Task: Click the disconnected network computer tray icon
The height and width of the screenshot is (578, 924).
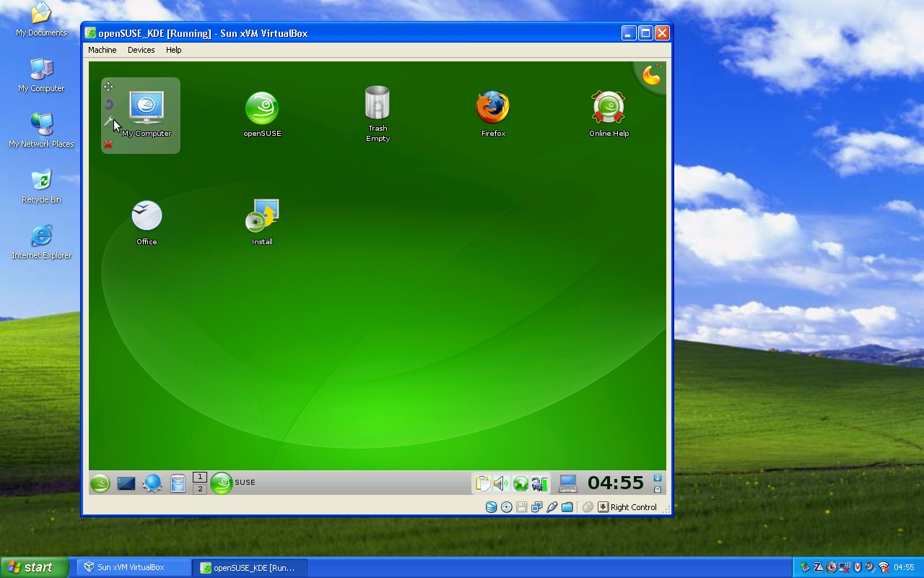Action: (845, 568)
